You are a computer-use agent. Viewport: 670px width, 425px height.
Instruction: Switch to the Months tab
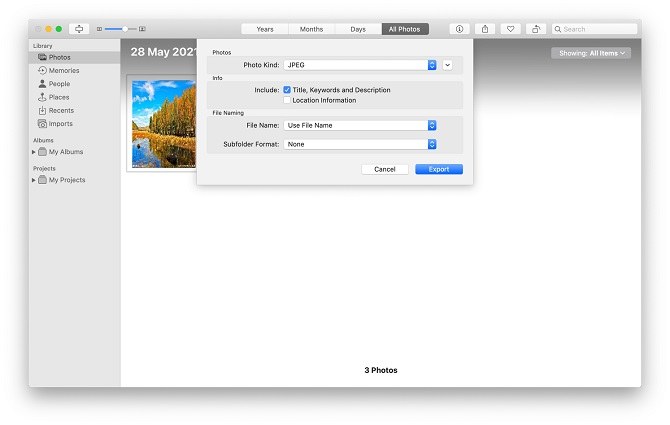point(311,29)
